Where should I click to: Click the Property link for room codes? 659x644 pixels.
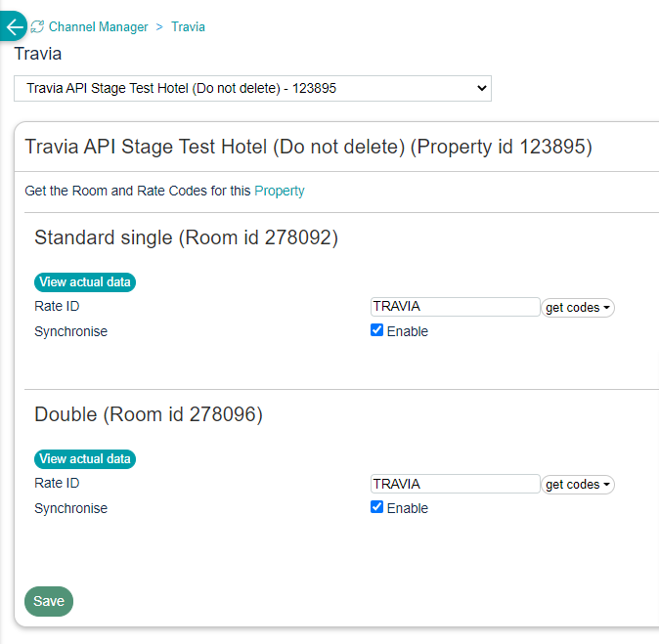point(280,191)
